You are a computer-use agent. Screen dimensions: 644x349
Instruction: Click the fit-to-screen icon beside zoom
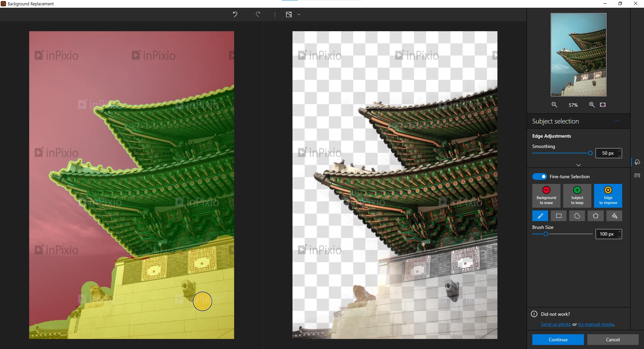point(603,105)
